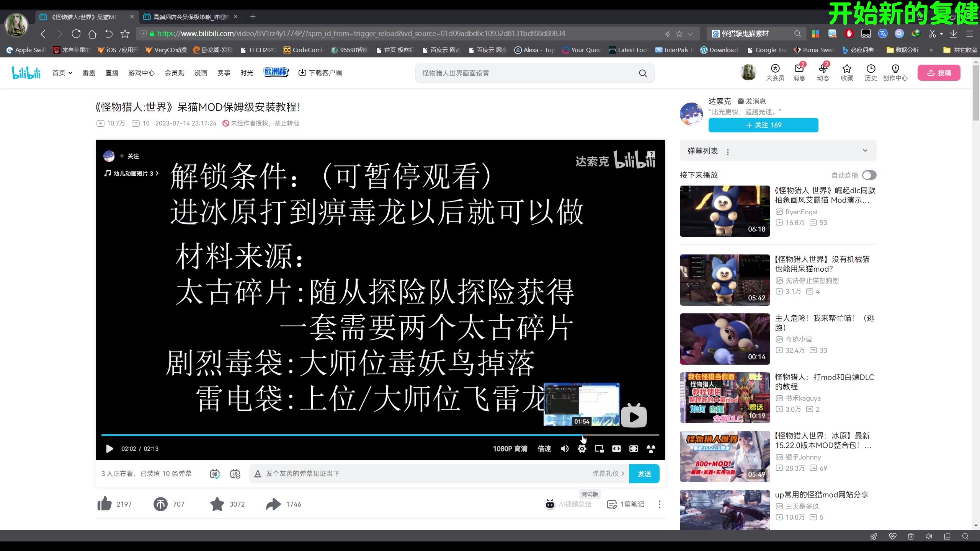Open a new browser tab plus

[x=253, y=17]
